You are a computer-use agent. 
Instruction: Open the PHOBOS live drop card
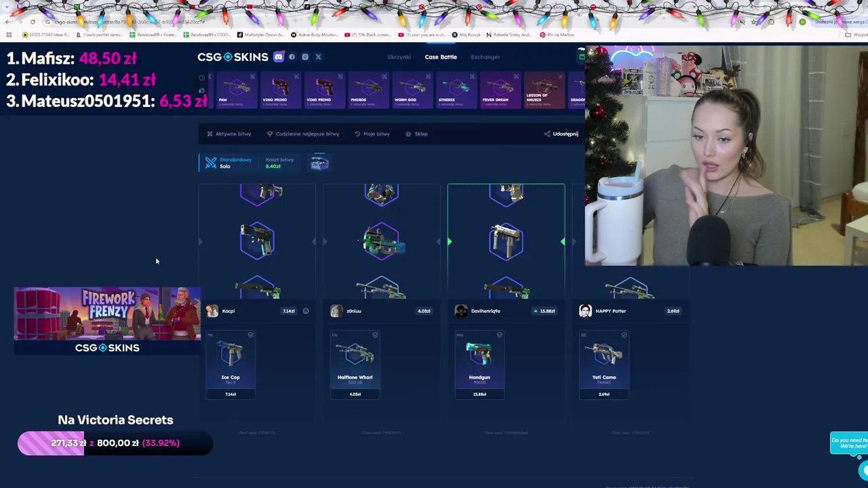[368, 91]
